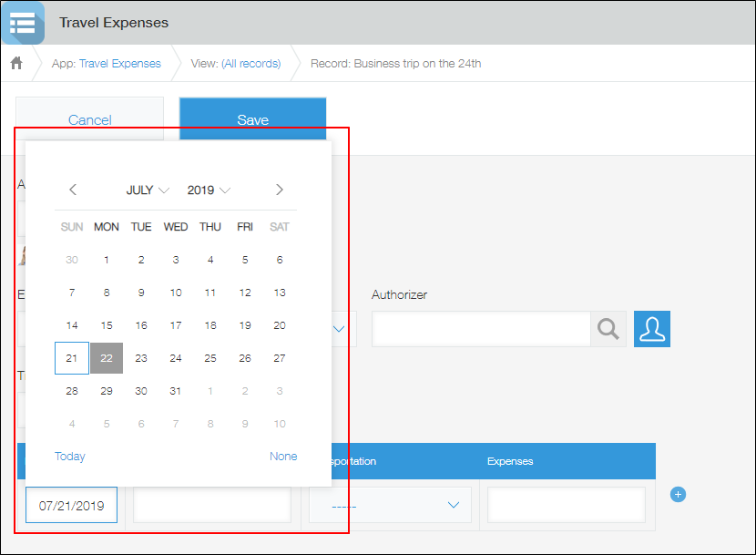Image resolution: width=756 pixels, height=555 pixels.
Task: Jump to today's date with the Today link
Action: point(70,456)
